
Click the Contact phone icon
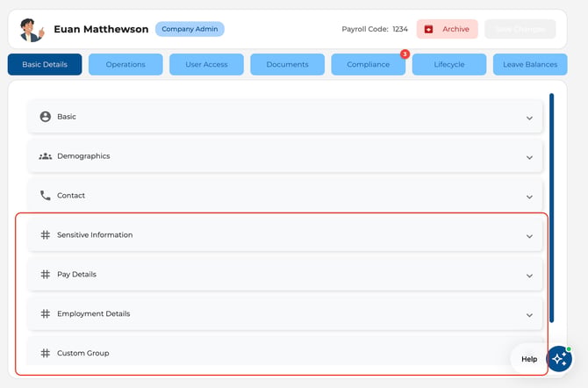click(x=46, y=196)
